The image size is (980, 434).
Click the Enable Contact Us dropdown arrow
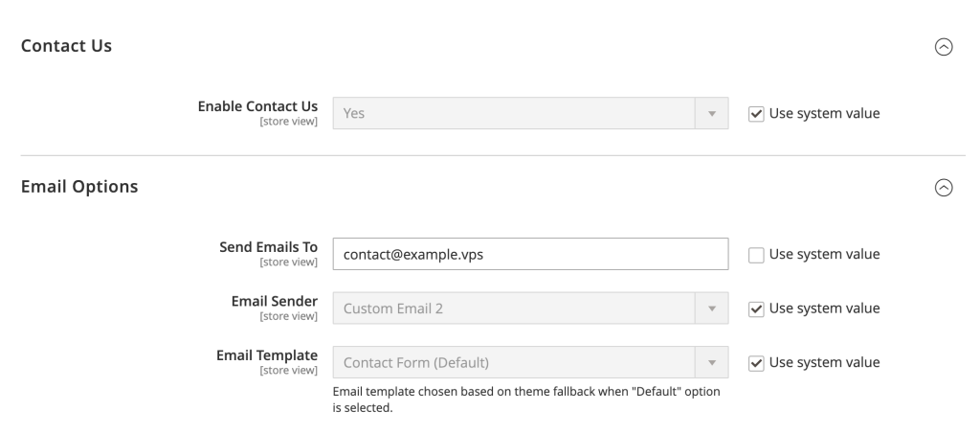[711, 113]
